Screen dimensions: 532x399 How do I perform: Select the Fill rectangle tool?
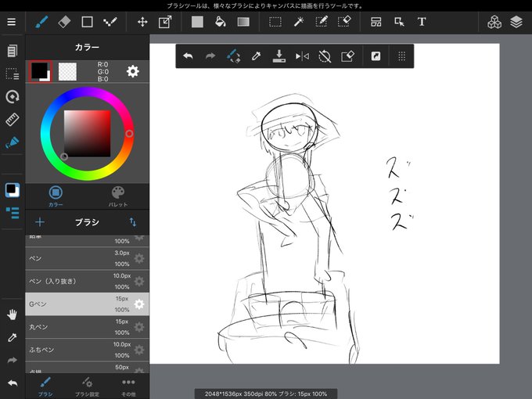tap(197, 22)
